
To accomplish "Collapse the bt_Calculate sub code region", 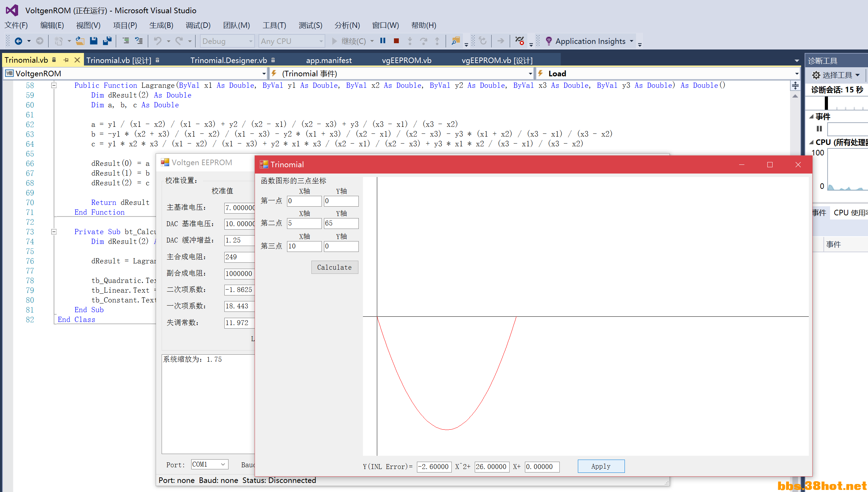I will (x=54, y=231).
